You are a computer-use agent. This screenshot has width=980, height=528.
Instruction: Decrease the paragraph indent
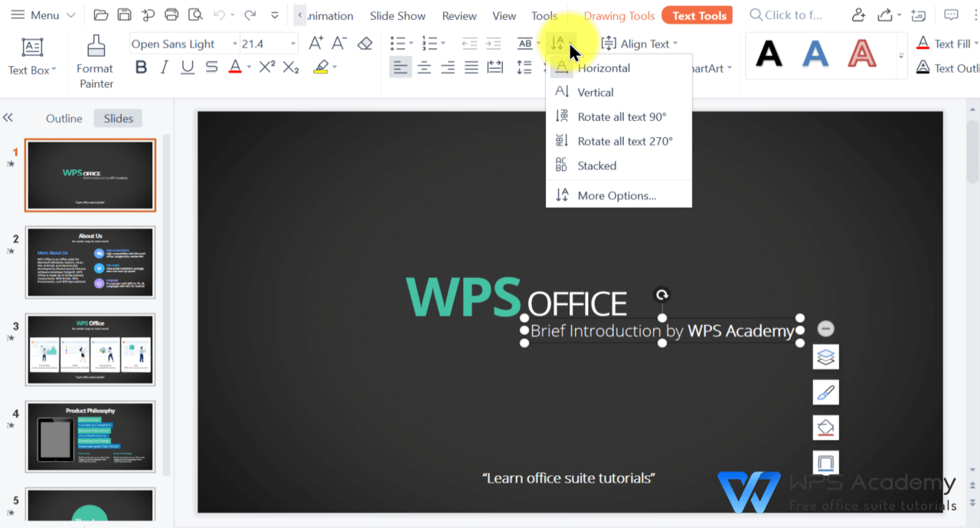click(469, 44)
